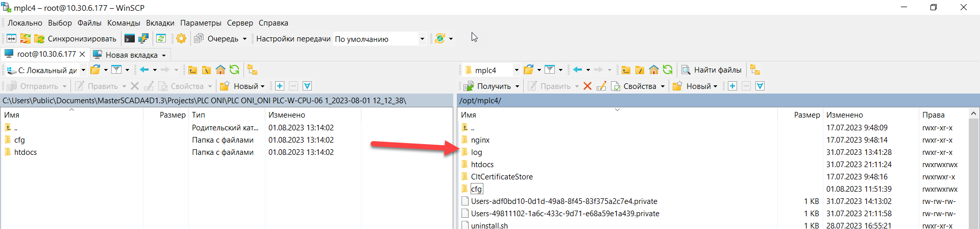Click the remote panel open directory icon
Screen dimensions: 980x229
pyautogui.click(x=529, y=70)
